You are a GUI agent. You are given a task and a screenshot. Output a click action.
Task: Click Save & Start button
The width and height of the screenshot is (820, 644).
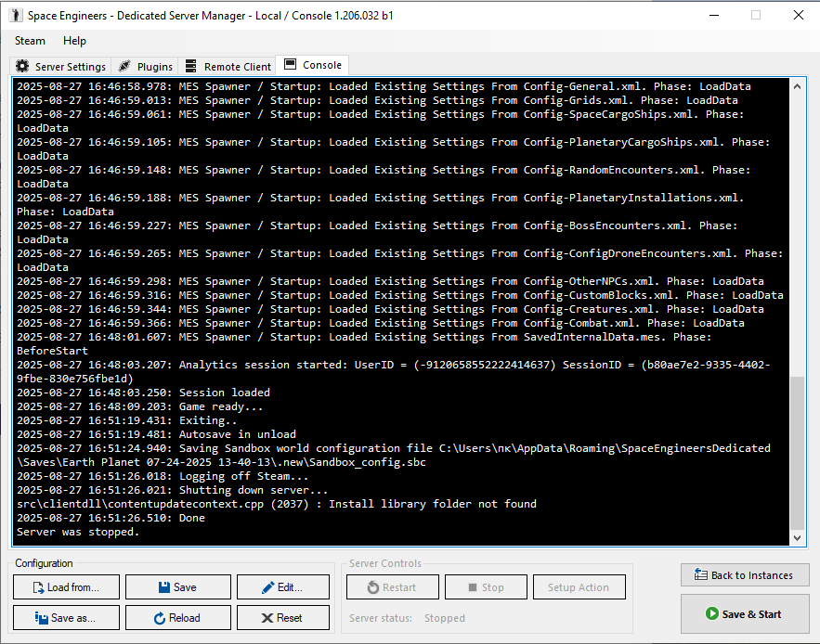pos(745,614)
